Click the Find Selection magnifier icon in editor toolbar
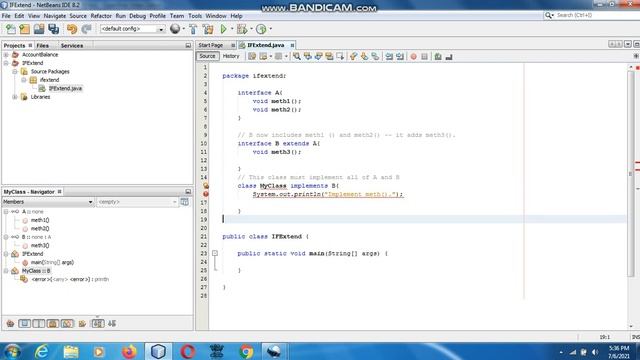 pos(297,56)
